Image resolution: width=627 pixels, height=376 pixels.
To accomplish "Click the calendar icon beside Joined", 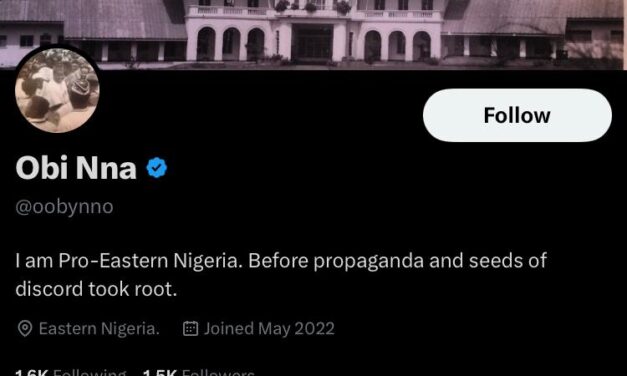I will [190, 328].
